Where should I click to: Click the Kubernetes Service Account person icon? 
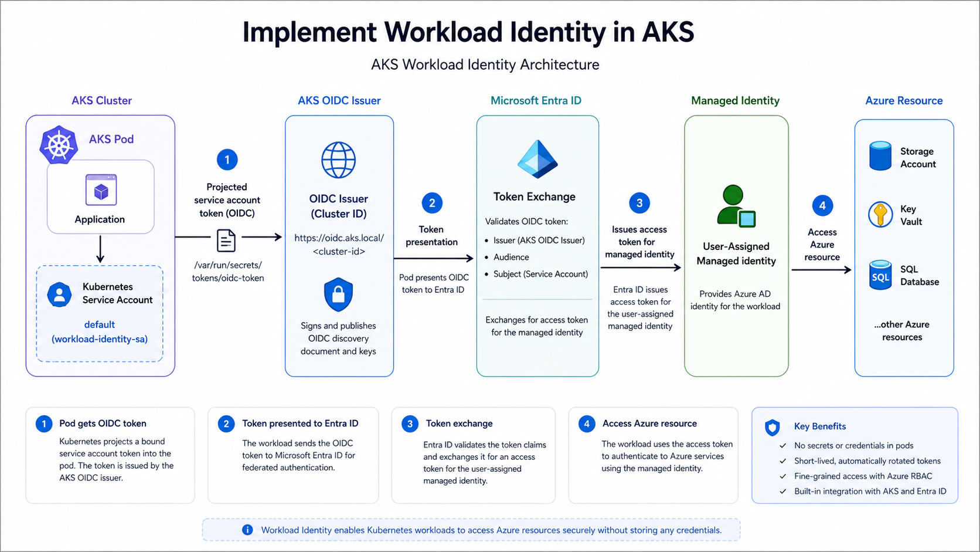tap(59, 294)
